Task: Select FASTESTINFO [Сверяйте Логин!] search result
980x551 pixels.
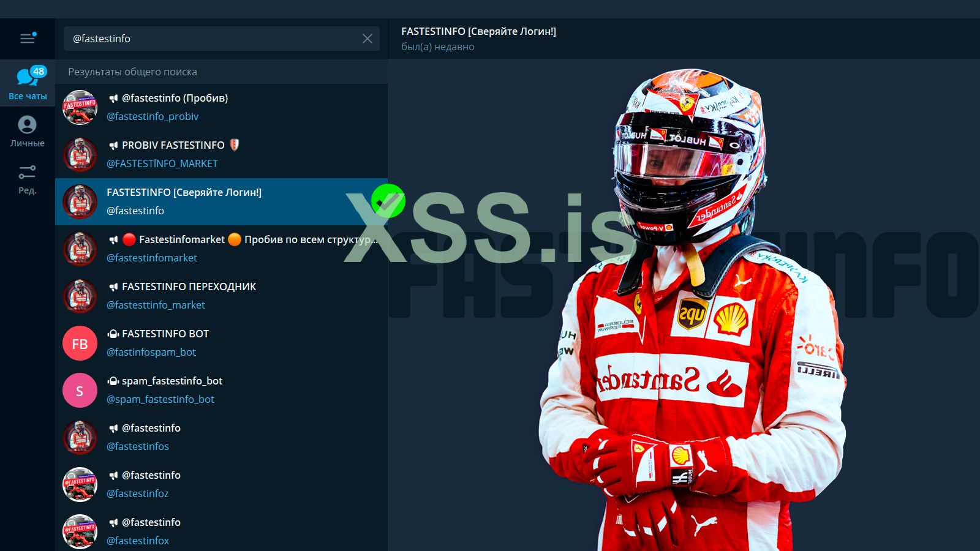Action: pyautogui.click(x=221, y=201)
